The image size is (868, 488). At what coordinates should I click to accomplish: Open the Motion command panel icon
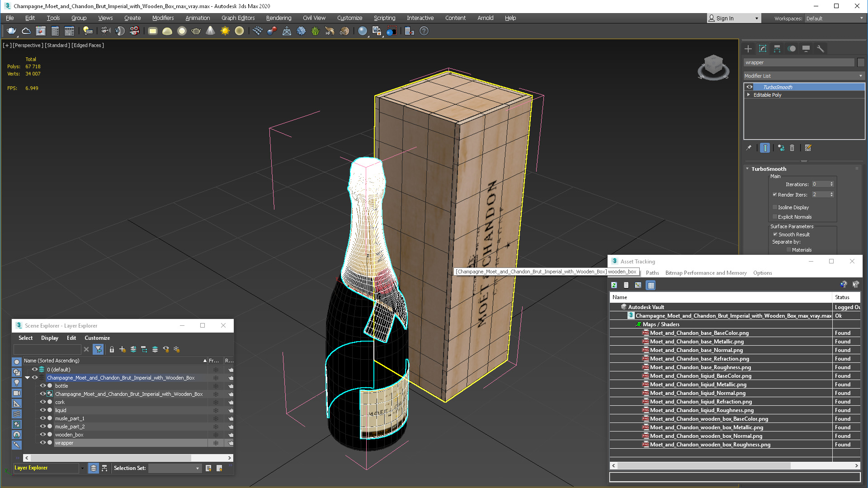(792, 49)
